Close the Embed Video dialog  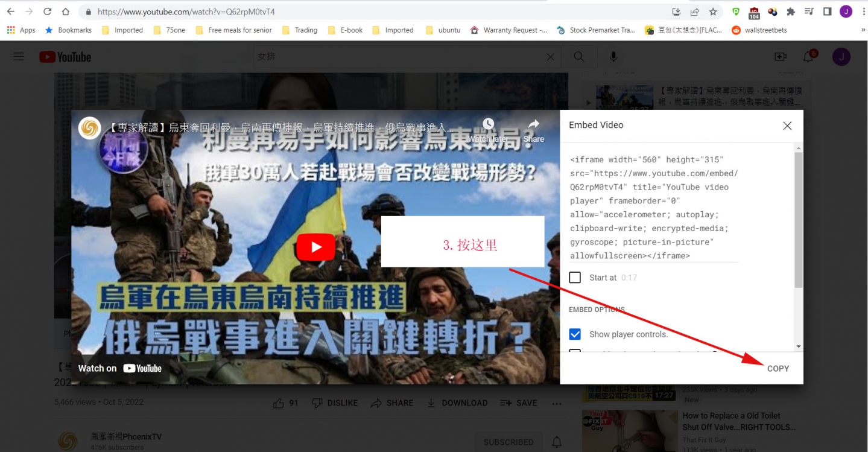click(787, 126)
